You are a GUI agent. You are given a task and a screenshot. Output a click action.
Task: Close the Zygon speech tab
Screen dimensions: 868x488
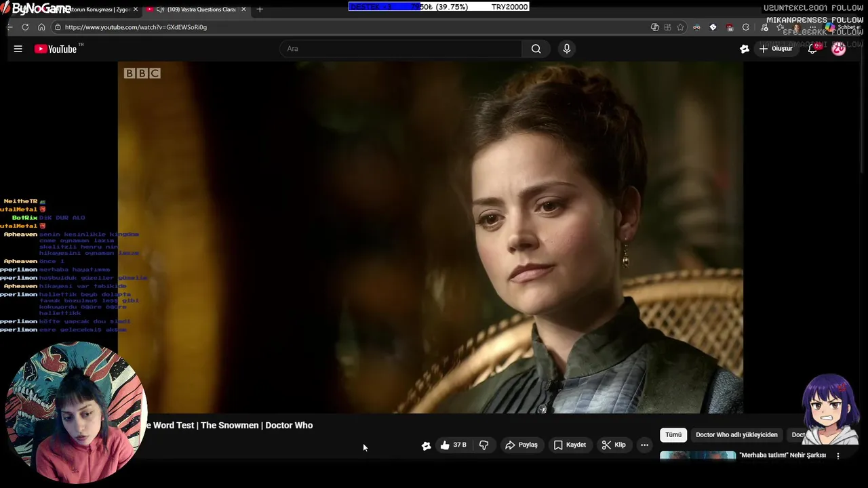136,9
